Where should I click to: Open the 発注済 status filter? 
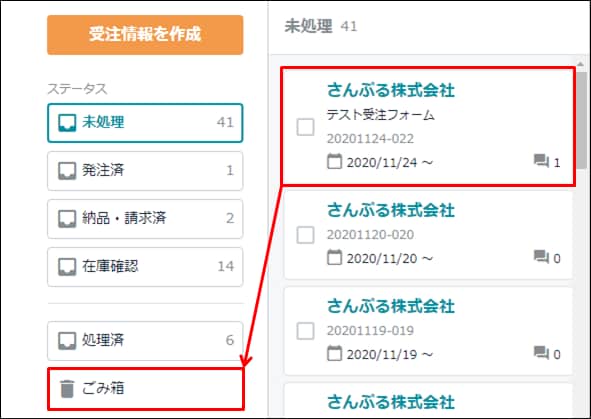(x=145, y=171)
